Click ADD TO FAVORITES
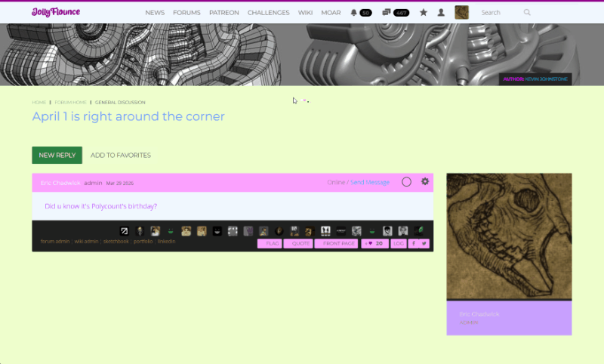 (121, 156)
